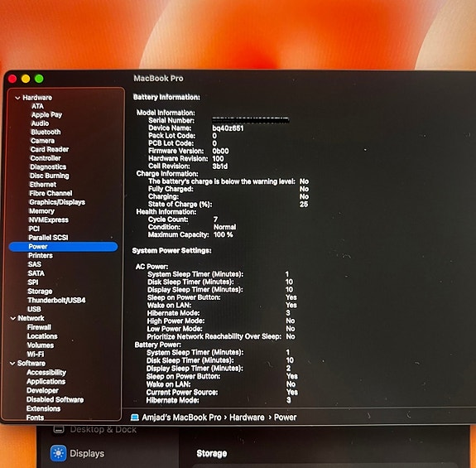Select SAS in the Hardware list
This screenshot has height=468, width=476.
(x=35, y=264)
